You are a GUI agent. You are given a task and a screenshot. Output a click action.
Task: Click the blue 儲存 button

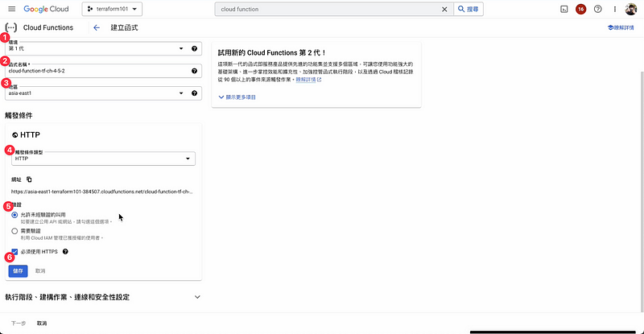click(x=18, y=270)
